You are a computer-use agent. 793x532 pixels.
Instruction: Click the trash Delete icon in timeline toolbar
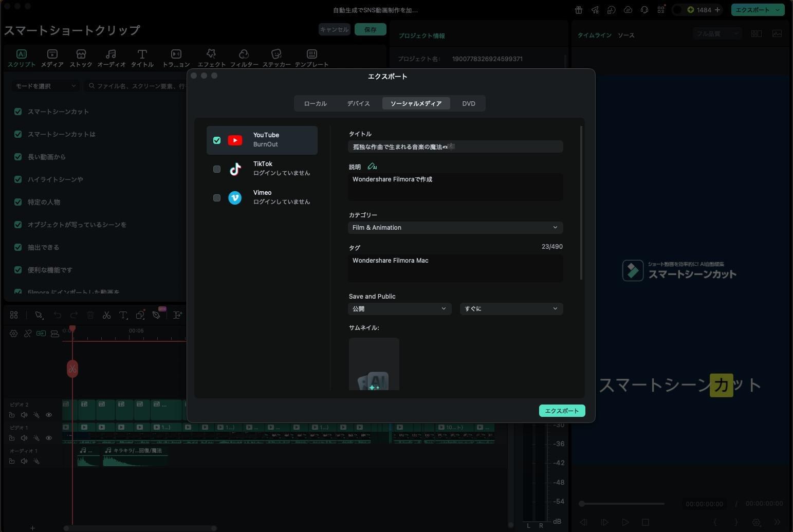90,315
